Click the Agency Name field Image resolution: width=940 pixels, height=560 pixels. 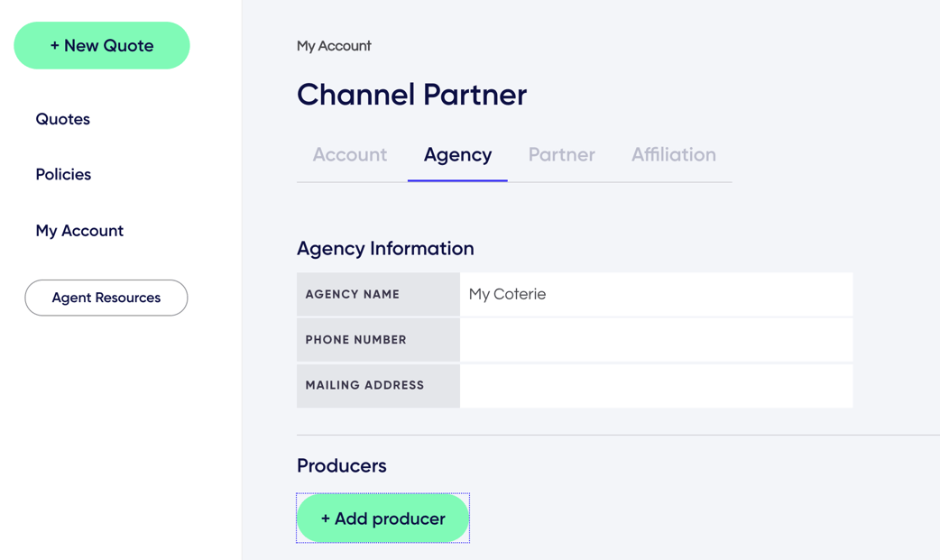point(656,294)
